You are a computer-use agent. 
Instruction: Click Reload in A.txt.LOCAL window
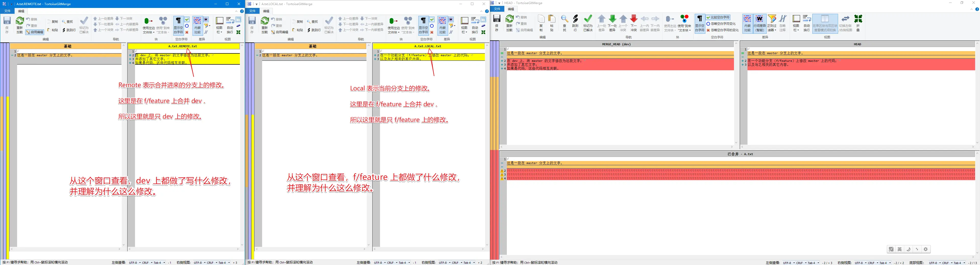[x=264, y=25]
